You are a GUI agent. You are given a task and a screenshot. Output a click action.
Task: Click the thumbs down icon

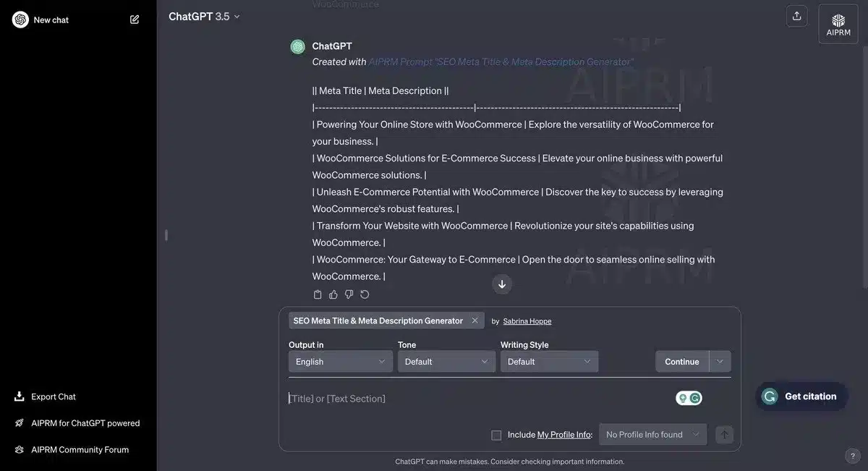tap(349, 294)
